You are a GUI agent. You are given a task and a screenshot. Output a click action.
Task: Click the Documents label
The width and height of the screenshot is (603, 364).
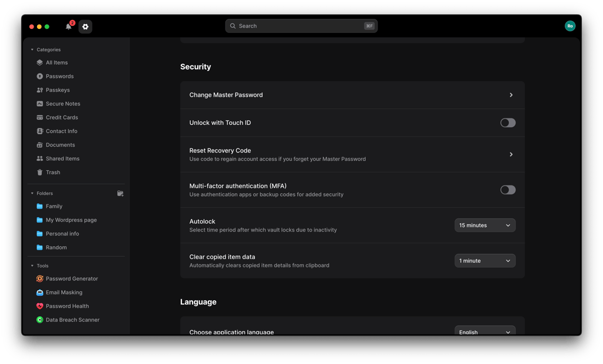(x=61, y=145)
